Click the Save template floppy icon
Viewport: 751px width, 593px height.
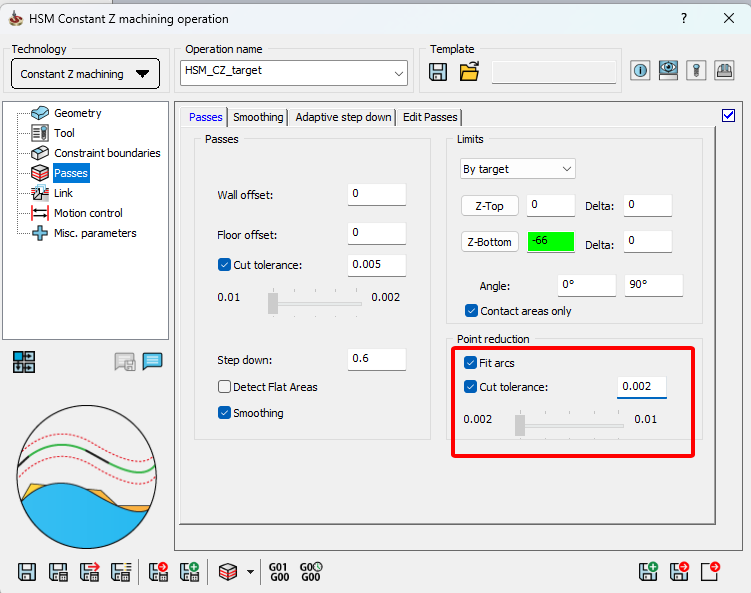tap(438, 72)
